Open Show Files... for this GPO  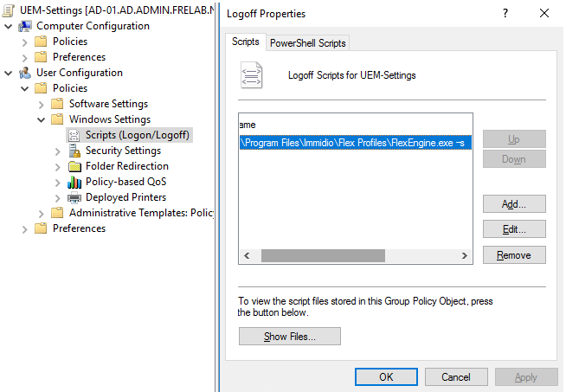[289, 336]
